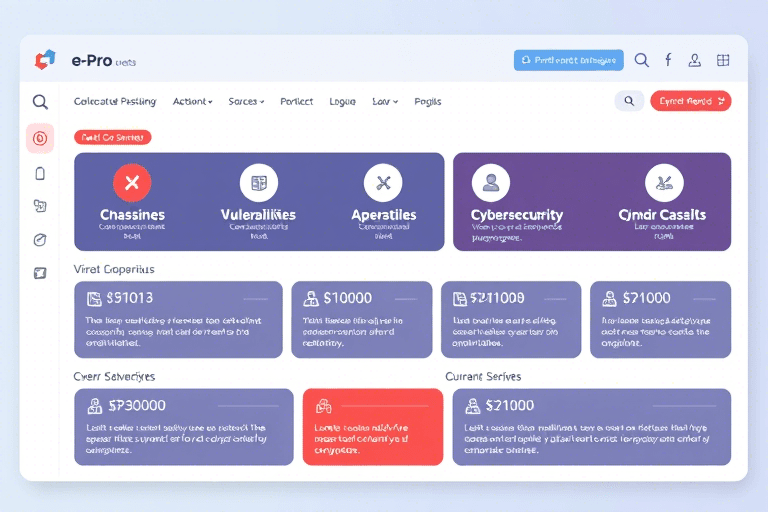Click the sidebar search magnifier icon
The height and width of the screenshot is (512, 768).
tap(40, 101)
